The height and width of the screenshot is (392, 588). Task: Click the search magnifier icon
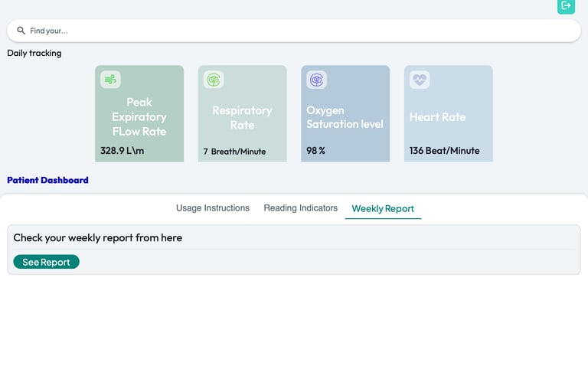click(x=21, y=31)
